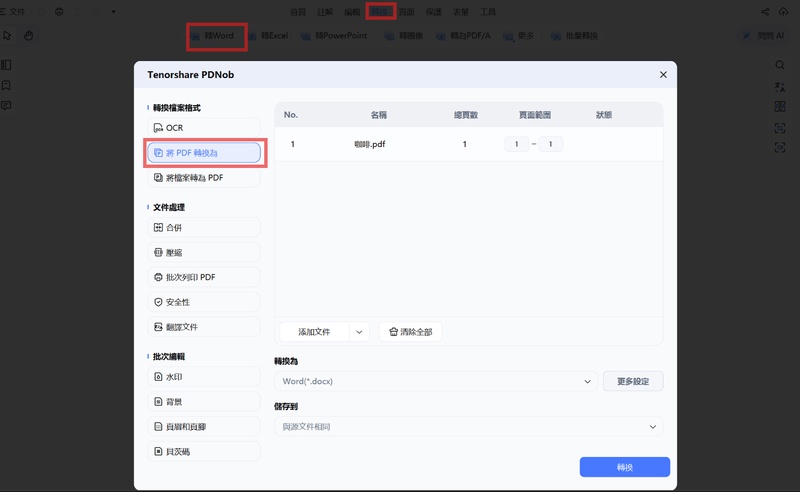Image resolution: width=800 pixels, height=492 pixels.
Task: Click 轉為PDF/A in the background toolbar
Action: pos(463,36)
